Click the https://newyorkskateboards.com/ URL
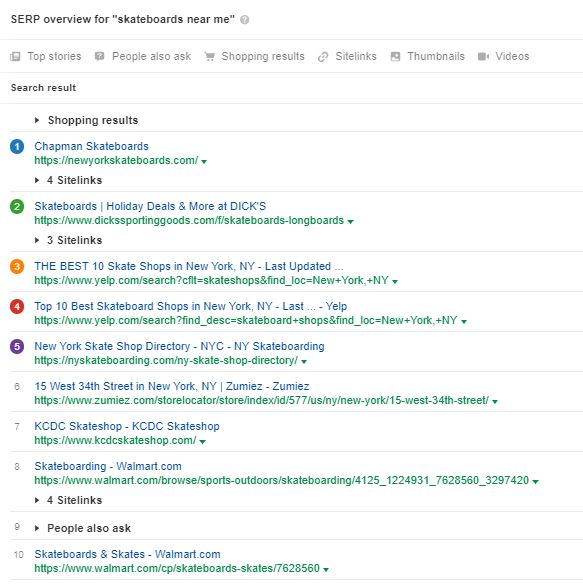Screen dimensions: 583x587 point(116,161)
